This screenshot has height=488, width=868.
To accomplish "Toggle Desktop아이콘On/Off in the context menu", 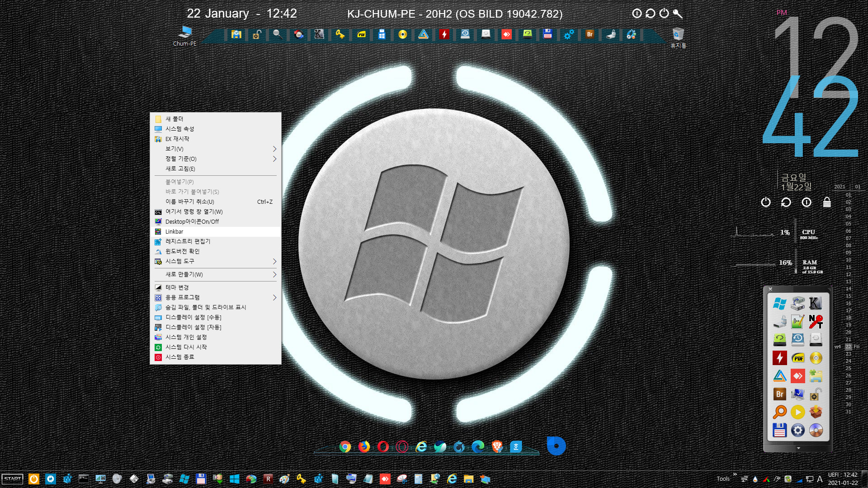I will [215, 221].
